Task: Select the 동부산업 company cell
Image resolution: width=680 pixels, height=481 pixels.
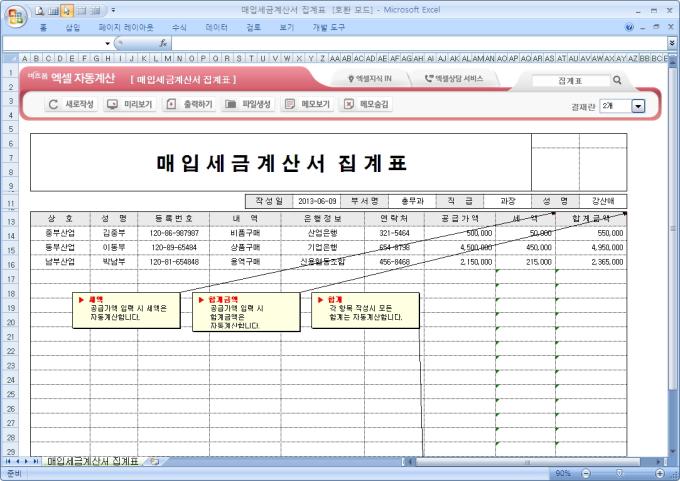Action: [x=60, y=247]
